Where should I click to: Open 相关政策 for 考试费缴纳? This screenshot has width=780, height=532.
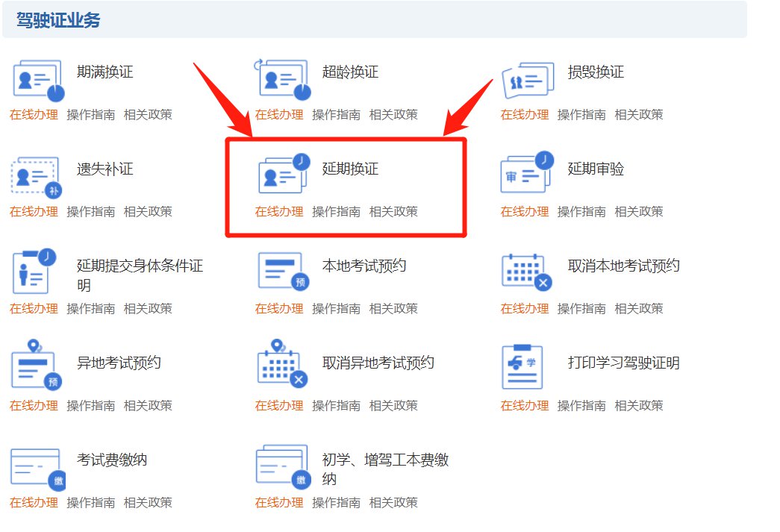click(148, 503)
